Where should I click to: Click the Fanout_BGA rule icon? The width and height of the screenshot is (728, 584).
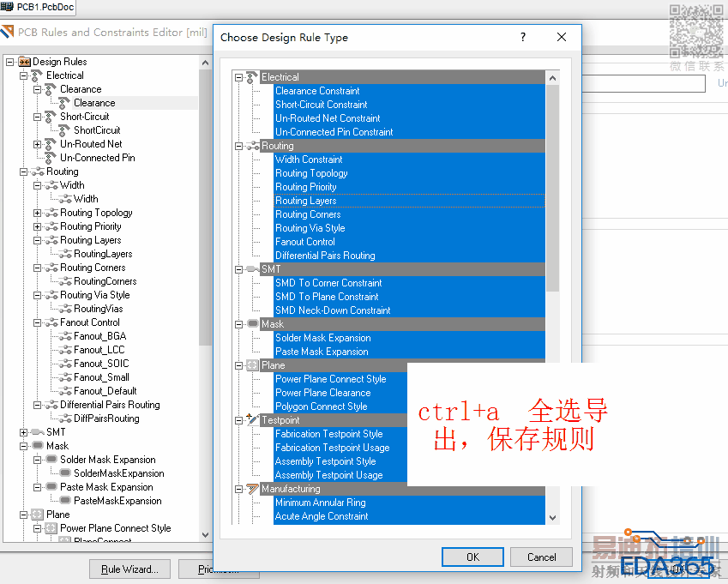click(65, 336)
